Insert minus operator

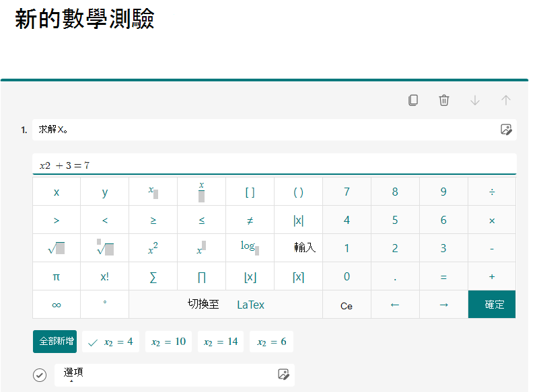[x=492, y=248]
